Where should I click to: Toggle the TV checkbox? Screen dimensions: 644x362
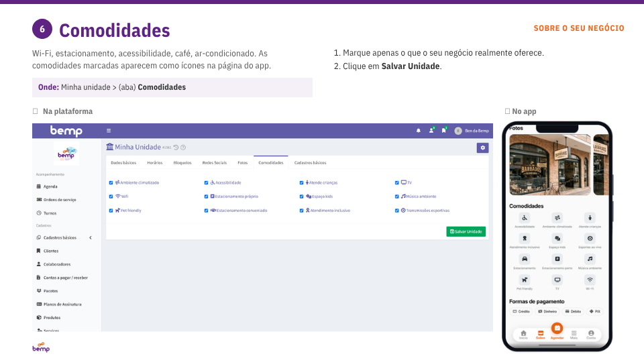click(x=396, y=182)
